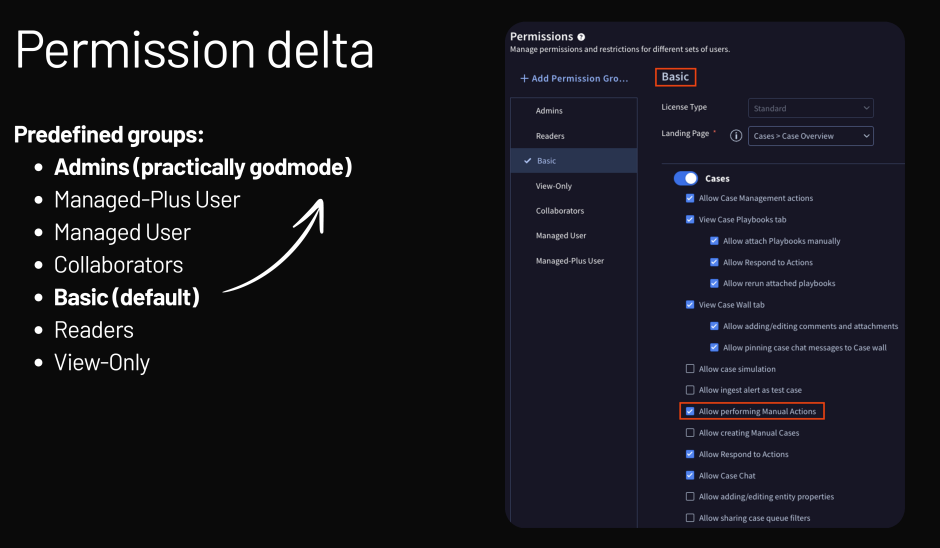This screenshot has height=548, width=940.
Task: Enable Allow case simulation checkbox
Action: coord(690,369)
